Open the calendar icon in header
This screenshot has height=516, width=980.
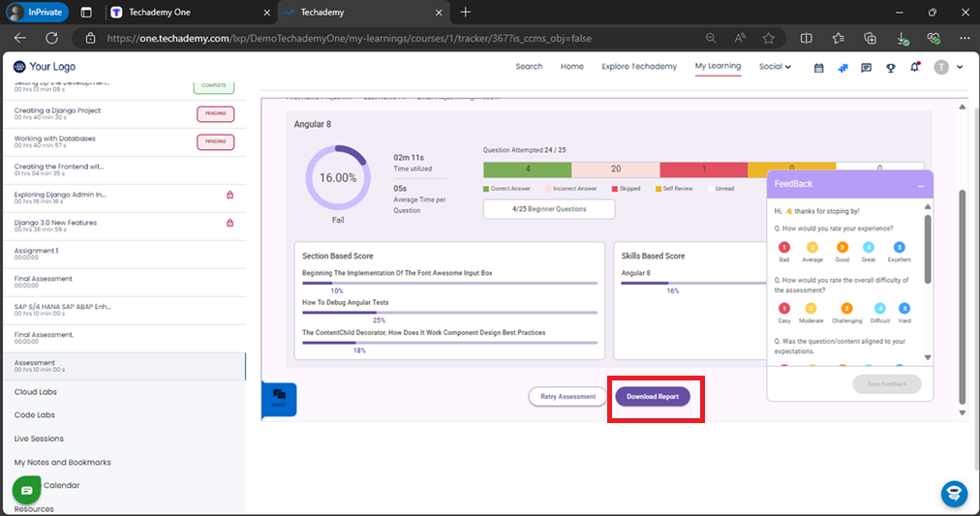click(x=818, y=68)
